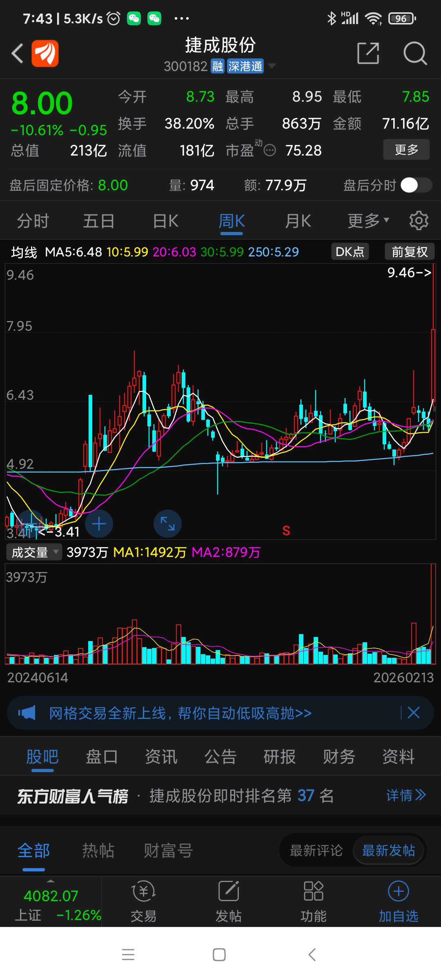This screenshot has width=441, height=980.
Task: Open search with magnifier icon
Action: [x=415, y=53]
